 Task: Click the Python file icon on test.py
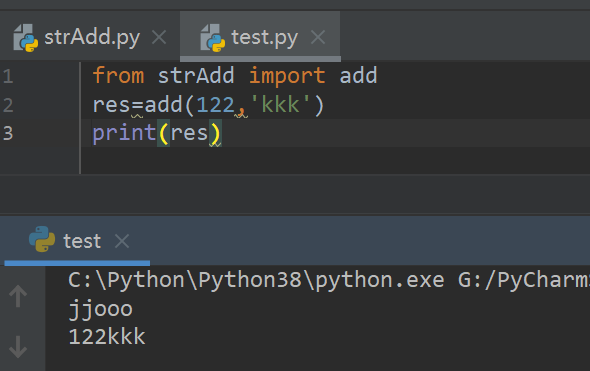pyautogui.click(x=213, y=38)
